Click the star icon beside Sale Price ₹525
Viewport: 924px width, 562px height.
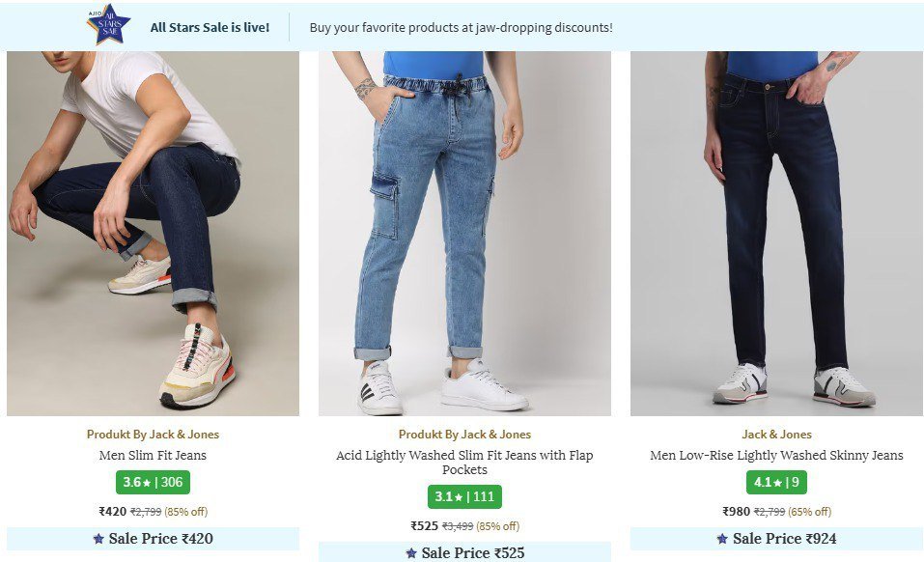pyautogui.click(x=410, y=553)
